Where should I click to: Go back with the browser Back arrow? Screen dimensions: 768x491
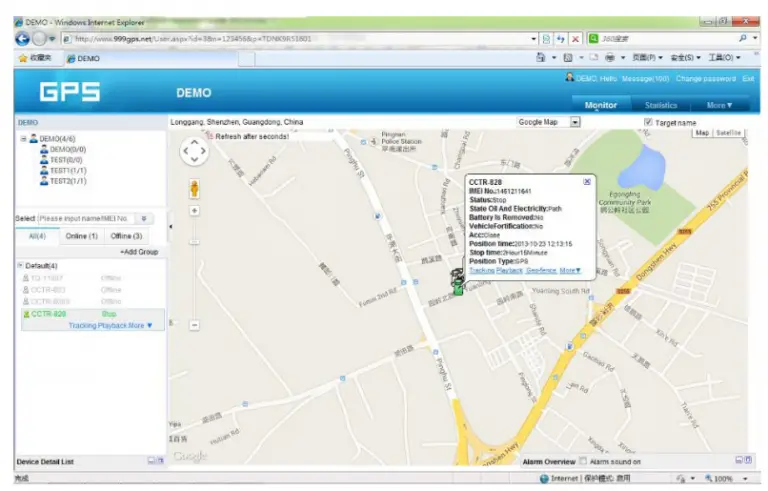pyautogui.click(x=23, y=39)
